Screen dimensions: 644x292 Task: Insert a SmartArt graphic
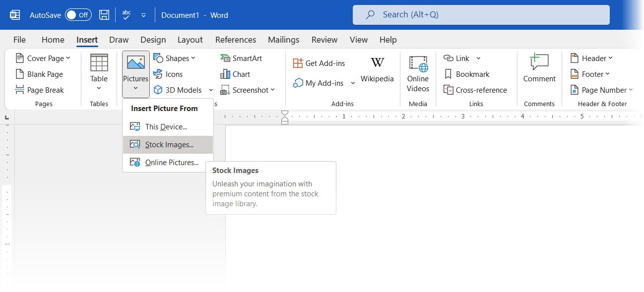[x=241, y=58]
